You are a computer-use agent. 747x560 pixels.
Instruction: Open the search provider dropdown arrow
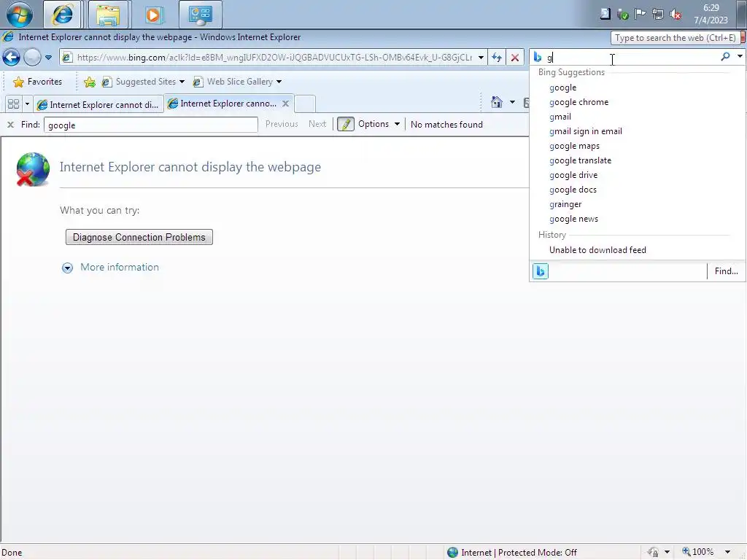tap(740, 57)
